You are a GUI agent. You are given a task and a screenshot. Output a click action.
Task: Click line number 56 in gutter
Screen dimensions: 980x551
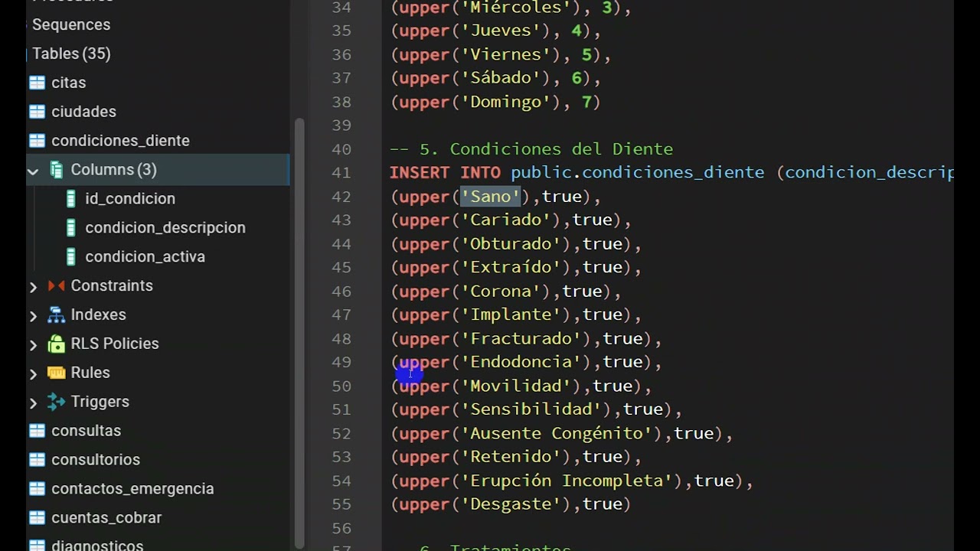coord(341,528)
